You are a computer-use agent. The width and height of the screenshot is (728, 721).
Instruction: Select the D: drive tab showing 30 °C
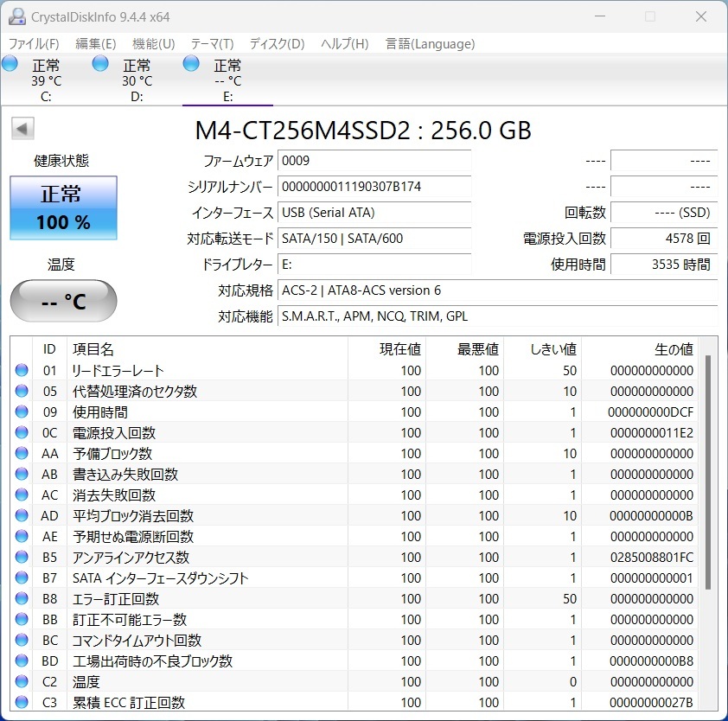(137, 80)
